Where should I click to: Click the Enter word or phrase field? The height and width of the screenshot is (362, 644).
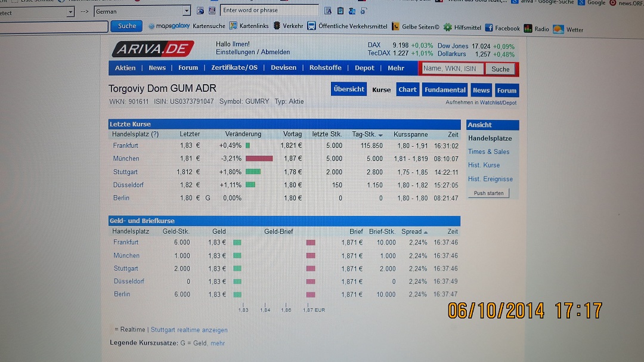269,10
